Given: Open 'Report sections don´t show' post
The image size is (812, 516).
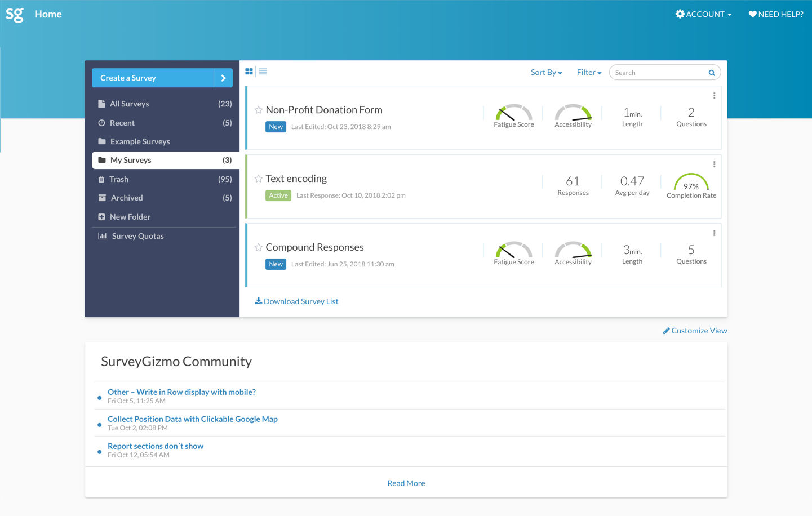Looking at the screenshot, I should (x=156, y=446).
